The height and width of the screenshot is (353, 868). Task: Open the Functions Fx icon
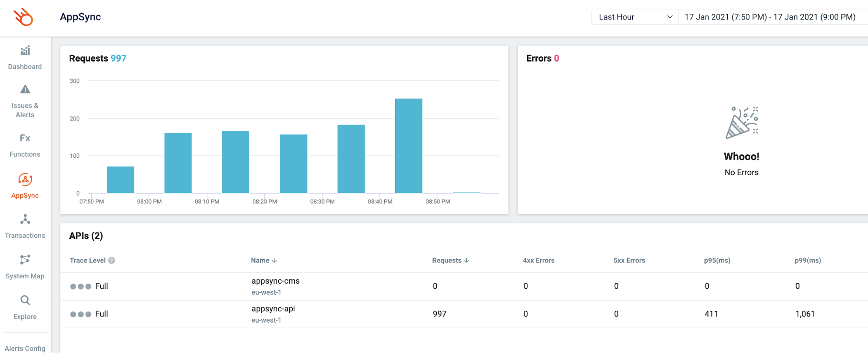[x=25, y=138]
